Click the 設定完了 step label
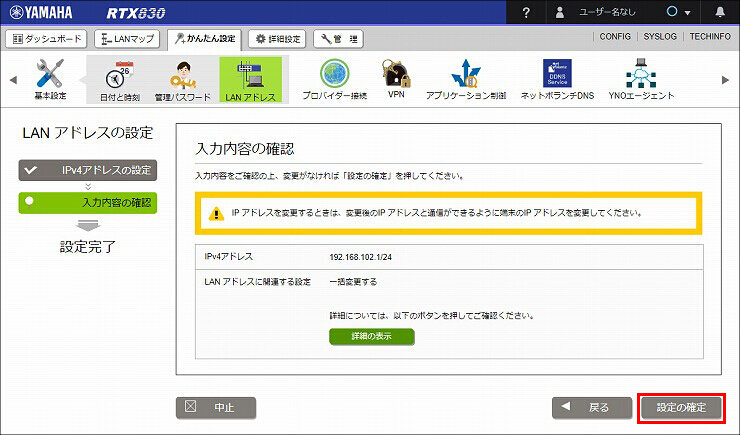 pyautogui.click(x=88, y=247)
